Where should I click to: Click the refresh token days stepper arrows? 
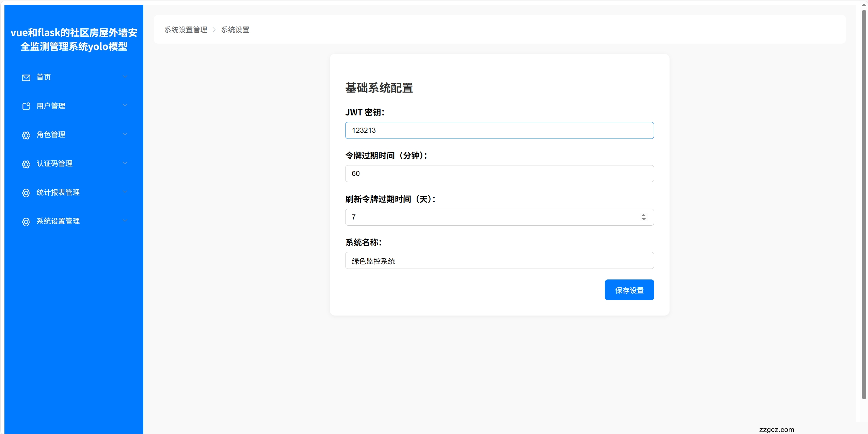[x=643, y=217]
